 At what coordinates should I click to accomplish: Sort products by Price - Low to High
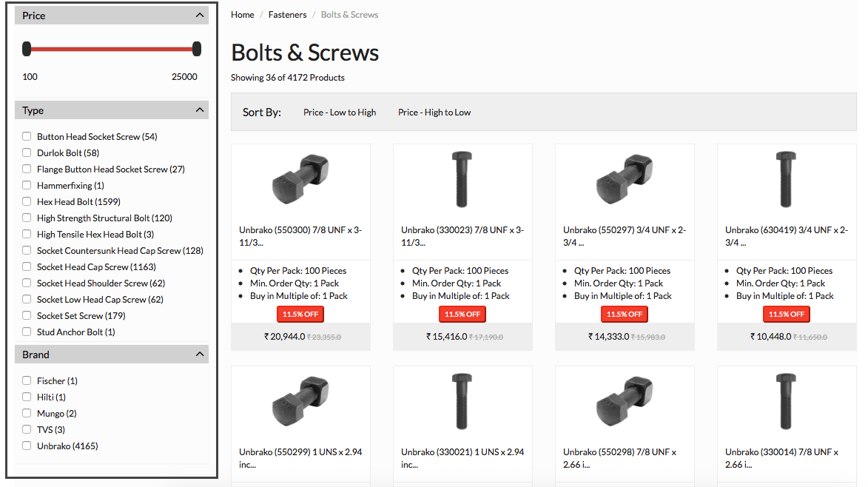point(340,112)
